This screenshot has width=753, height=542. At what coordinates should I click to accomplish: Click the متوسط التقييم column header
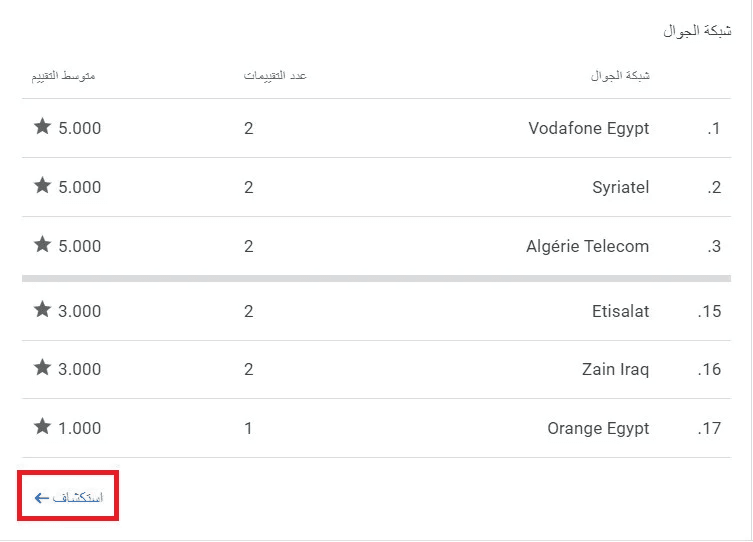[x=59, y=76]
